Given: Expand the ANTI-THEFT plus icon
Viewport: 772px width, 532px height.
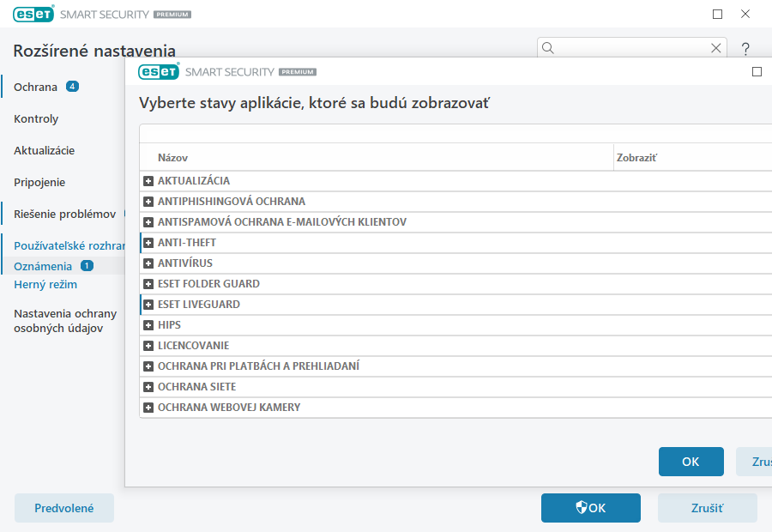Looking at the screenshot, I should pos(148,243).
